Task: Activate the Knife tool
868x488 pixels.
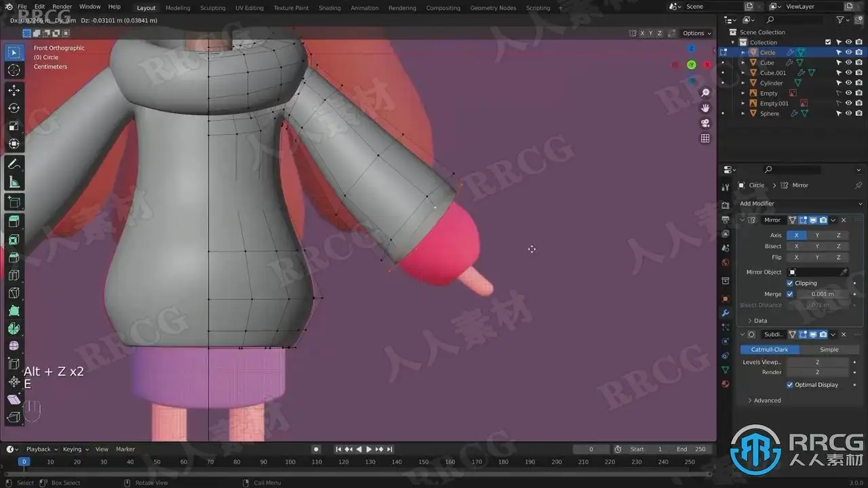Action: point(14,293)
